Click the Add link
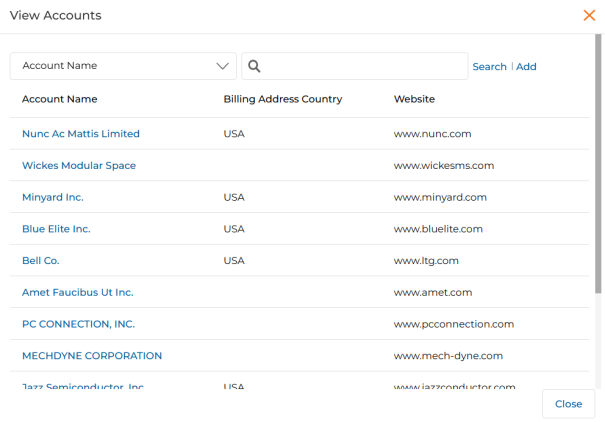Image resolution: width=605 pixels, height=422 pixels. click(526, 67)
